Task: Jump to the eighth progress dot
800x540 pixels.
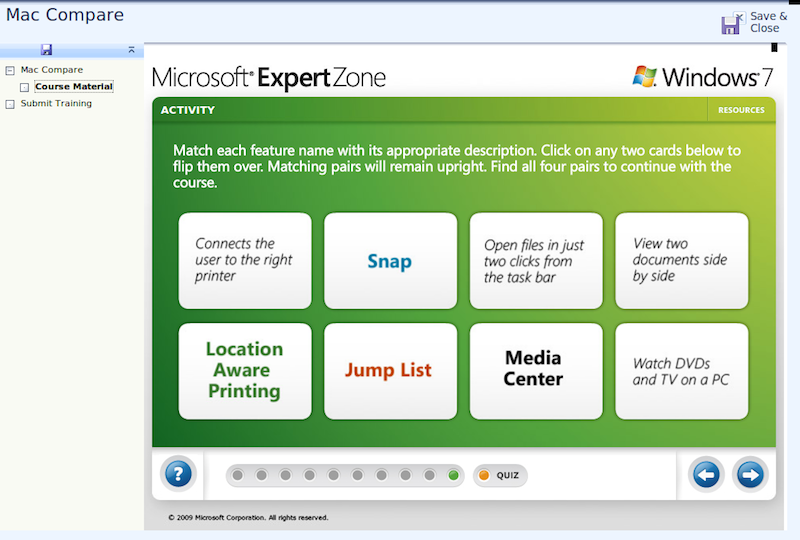Action: click(405, 475)
